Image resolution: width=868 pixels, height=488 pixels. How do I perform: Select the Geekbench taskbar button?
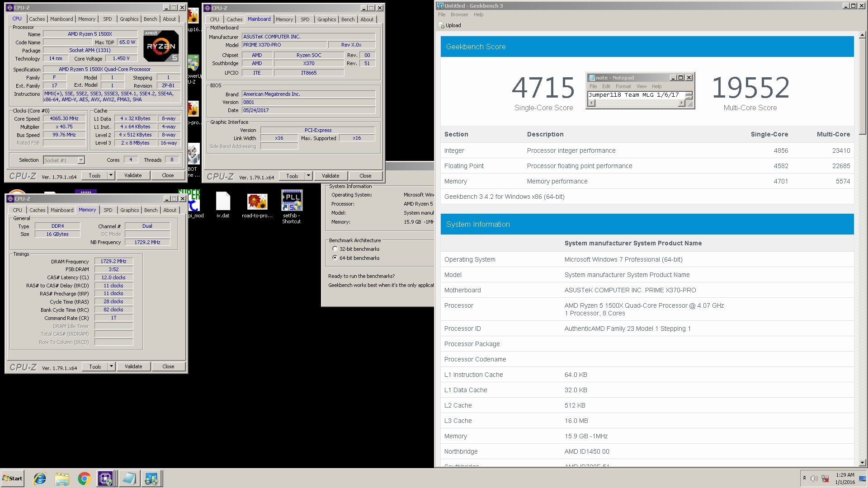click(151, 479)
